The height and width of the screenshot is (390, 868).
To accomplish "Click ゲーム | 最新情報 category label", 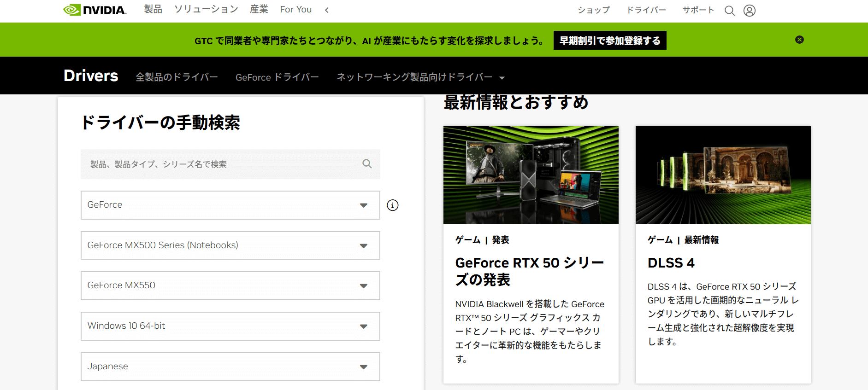I will pos(683,240).
